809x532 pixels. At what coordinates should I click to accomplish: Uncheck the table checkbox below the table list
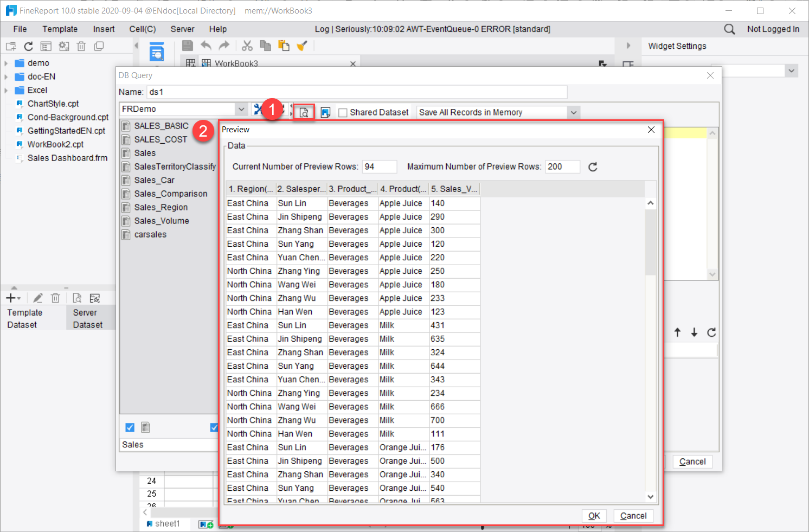click(x=130, y=427)
